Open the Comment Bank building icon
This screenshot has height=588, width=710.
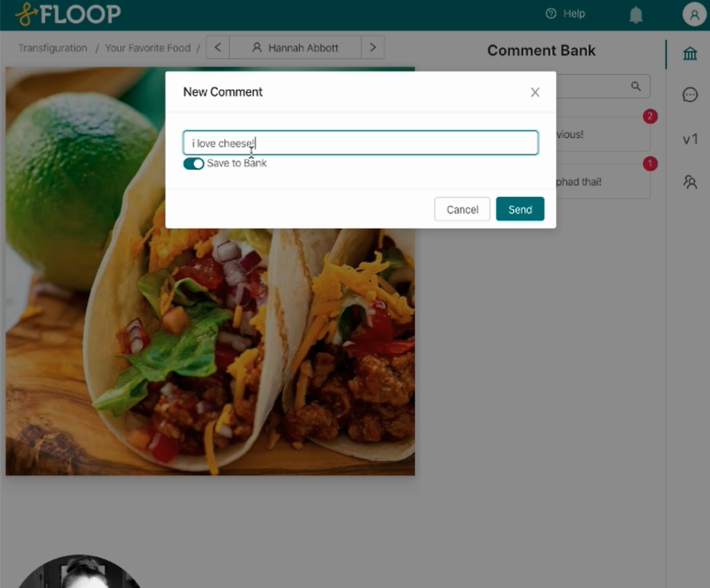690,53
